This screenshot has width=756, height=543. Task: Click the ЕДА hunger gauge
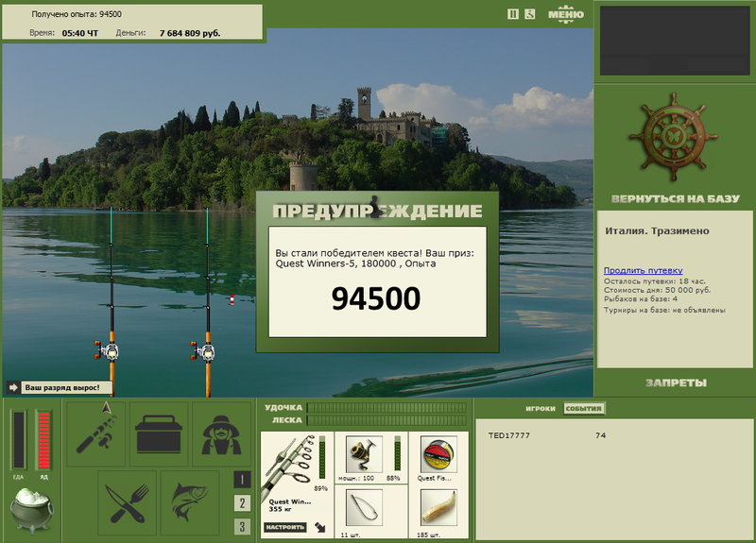[18, 439]
